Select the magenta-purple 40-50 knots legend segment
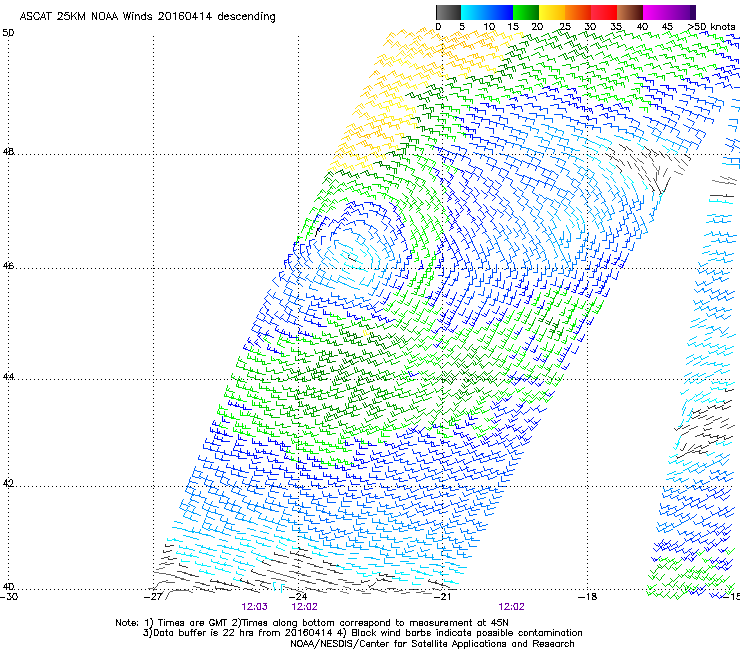 point(669,12)
